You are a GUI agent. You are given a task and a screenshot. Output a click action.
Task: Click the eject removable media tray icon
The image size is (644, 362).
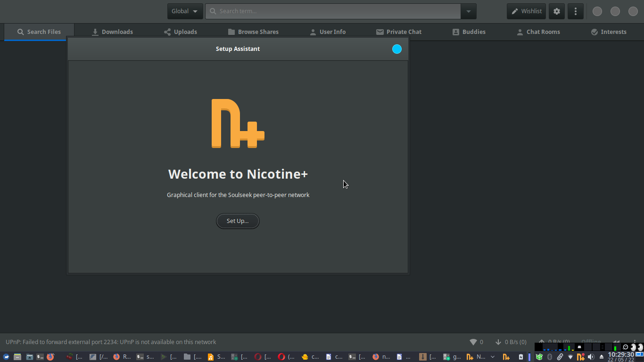pyautogui.click(x=602, y=357)
